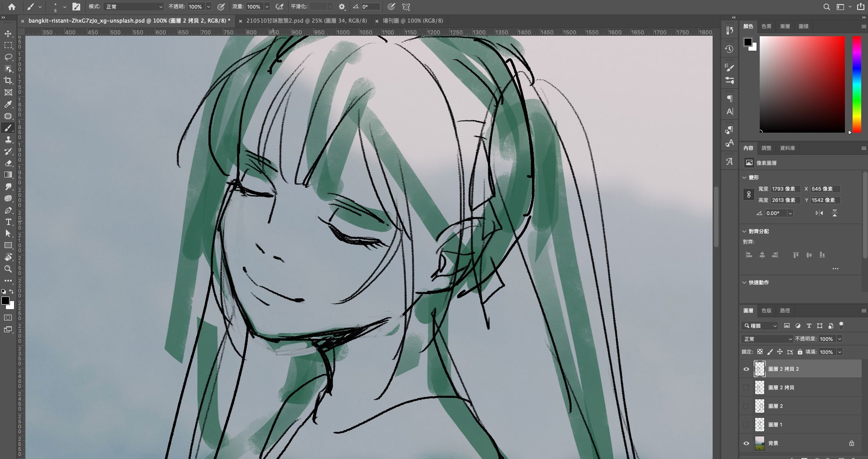Switch to the 色版 tab

(x=767, y=311)
